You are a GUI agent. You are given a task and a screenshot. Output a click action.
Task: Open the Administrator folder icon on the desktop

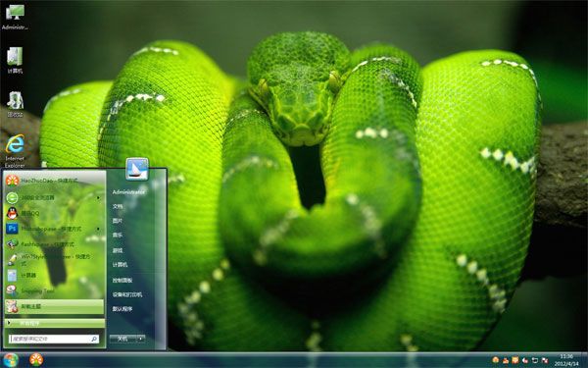(x=15, y=17)
